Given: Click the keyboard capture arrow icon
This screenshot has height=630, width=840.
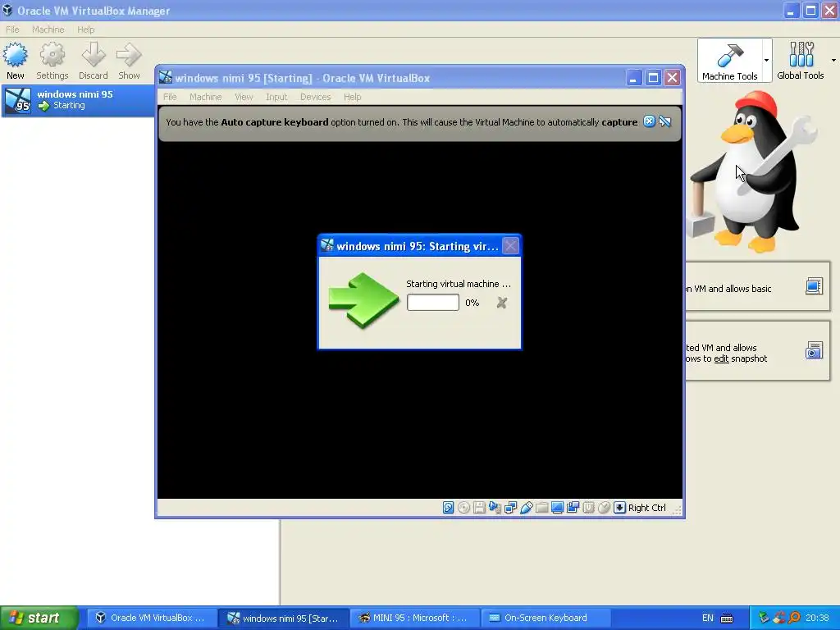Looking at the screenshot, I should click(619, 507).
